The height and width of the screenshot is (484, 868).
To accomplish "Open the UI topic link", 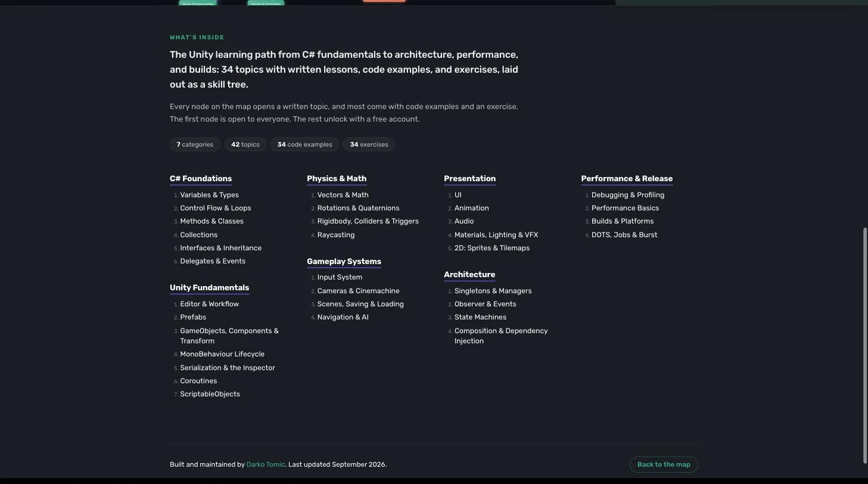I will [x=458, y=195].
